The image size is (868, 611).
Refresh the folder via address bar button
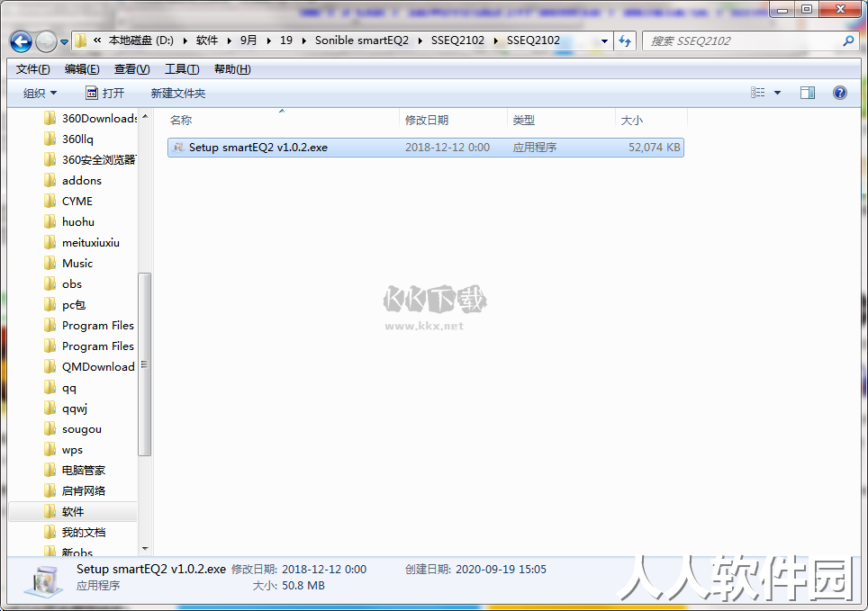point(625,41)
